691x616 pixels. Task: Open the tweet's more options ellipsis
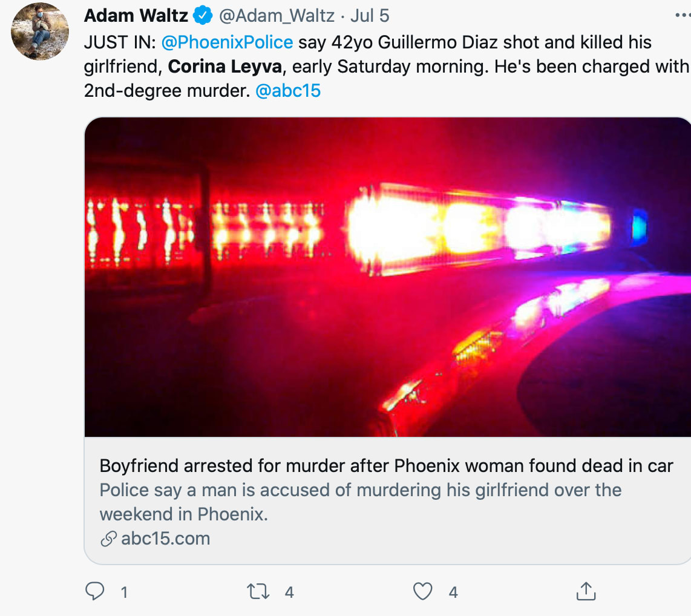[x=683, y=16]
